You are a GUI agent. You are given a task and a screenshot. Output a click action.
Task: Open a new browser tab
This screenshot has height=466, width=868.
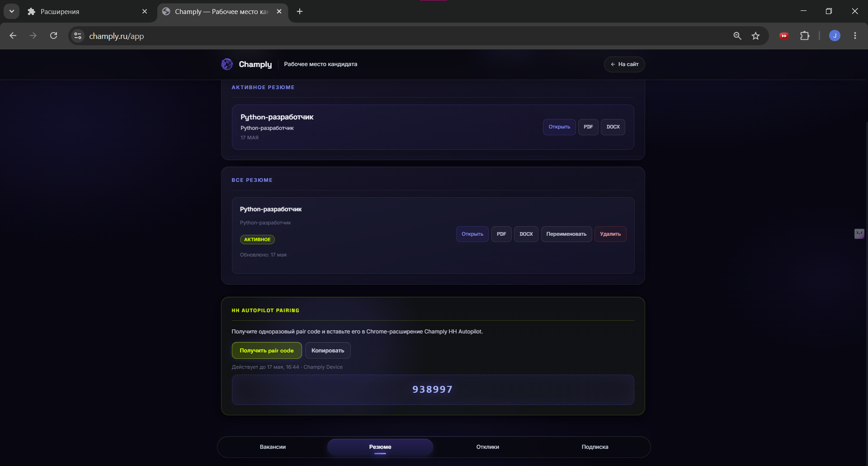click(x=300, y=11)
